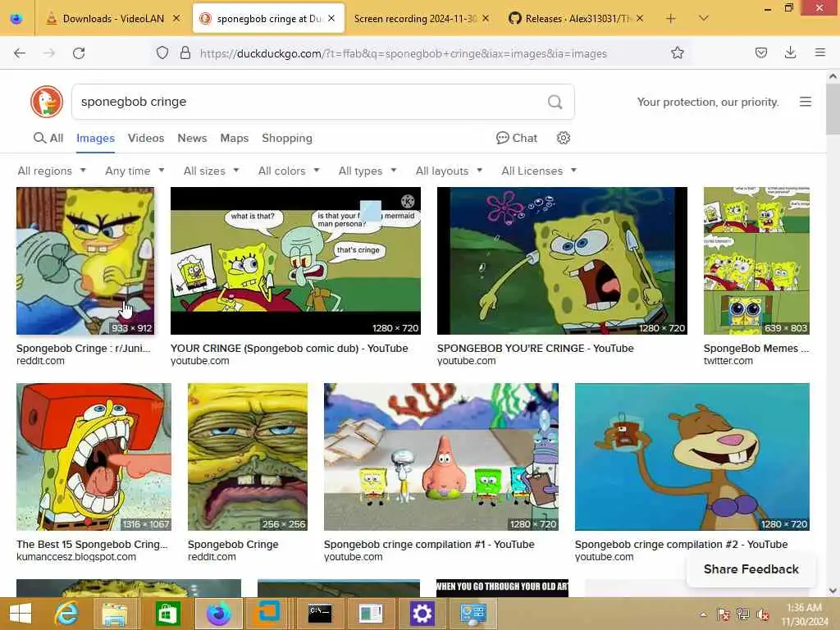Viewport: 840px width, 630px height.
Task: Select the Images search category
Action: [95, 138]
